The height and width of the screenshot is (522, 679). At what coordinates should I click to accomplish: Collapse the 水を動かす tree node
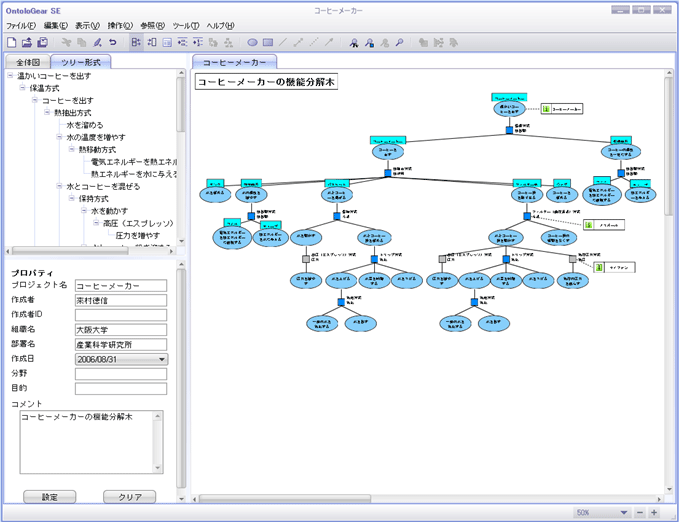(x=84, y=211)
